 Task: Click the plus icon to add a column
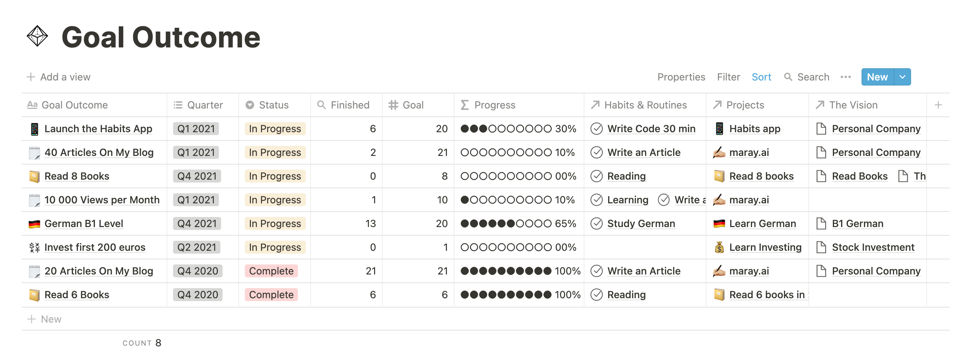[x=938, y=105]
